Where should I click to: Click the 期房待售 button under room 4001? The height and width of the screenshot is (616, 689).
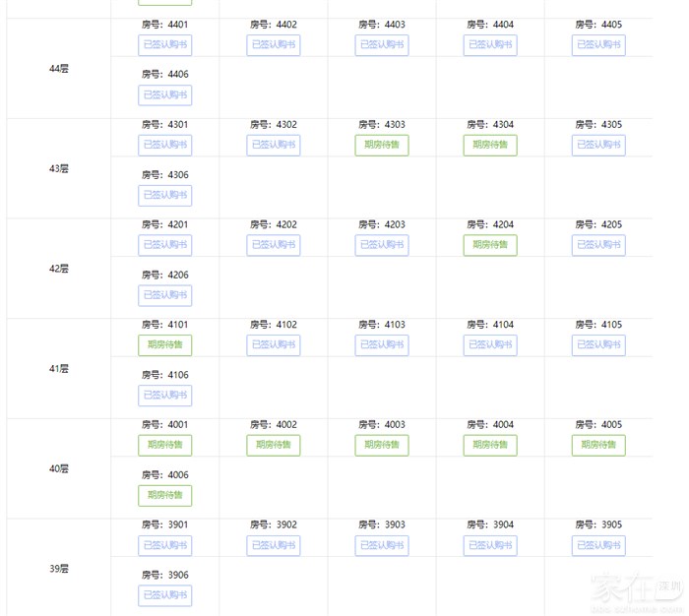(x=165, y=445)
